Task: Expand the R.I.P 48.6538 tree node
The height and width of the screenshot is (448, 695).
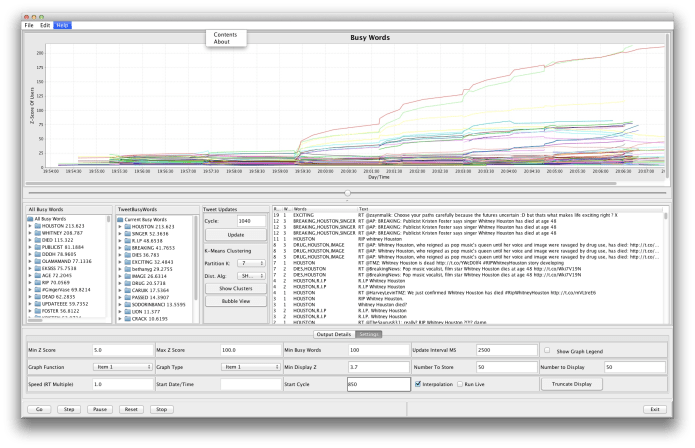Action: 120,241
